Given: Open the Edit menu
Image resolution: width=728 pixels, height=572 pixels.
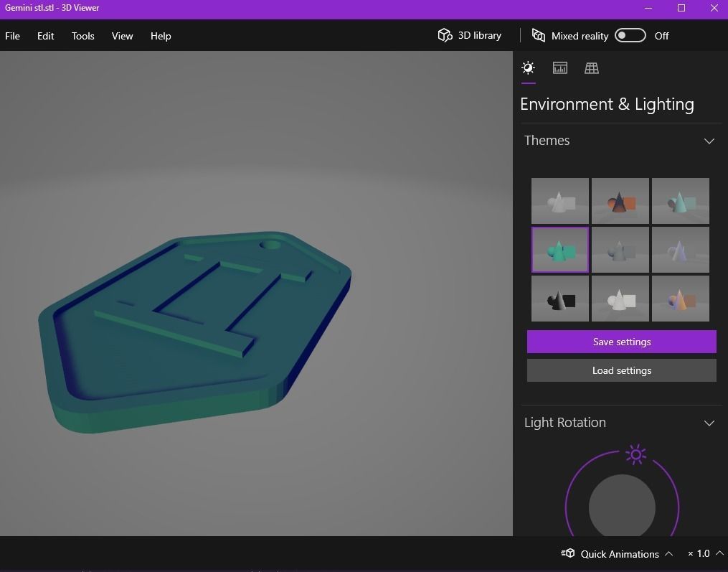Looking at the screenshot, I should pos(45,36).
